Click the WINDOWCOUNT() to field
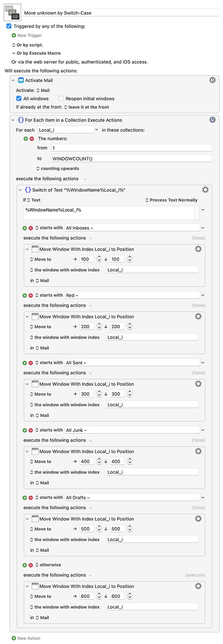223x644 pixels. [131, 159]
